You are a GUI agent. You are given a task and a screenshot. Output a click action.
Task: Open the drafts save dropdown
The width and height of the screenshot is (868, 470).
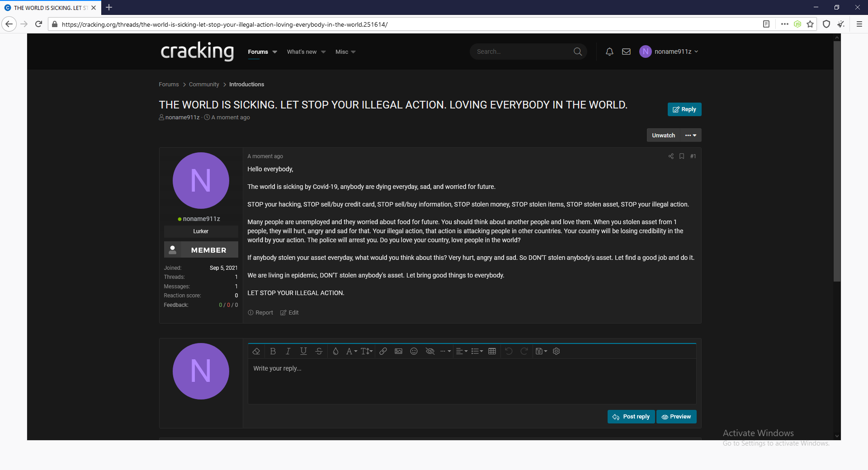[x=541, y=351]
